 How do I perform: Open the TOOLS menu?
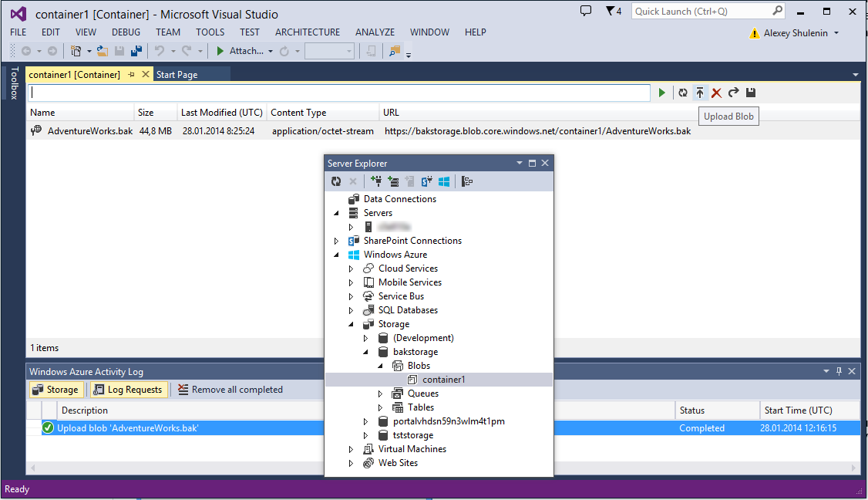210,32
